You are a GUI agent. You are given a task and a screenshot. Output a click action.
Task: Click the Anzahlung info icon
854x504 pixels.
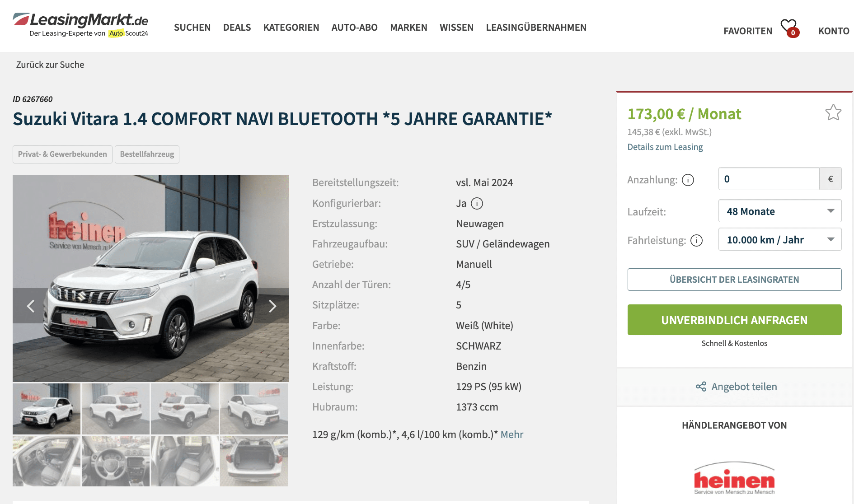pos(688,180)
